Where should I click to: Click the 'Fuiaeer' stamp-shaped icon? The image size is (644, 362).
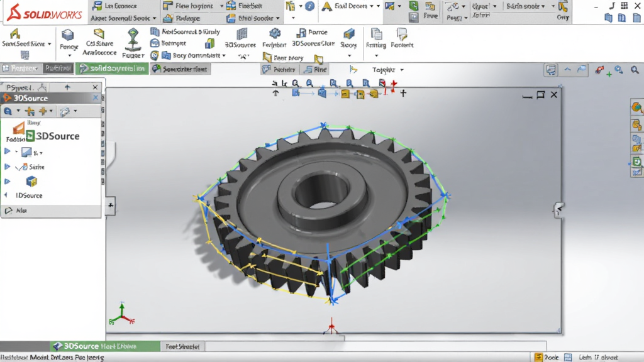coord(133,40)
